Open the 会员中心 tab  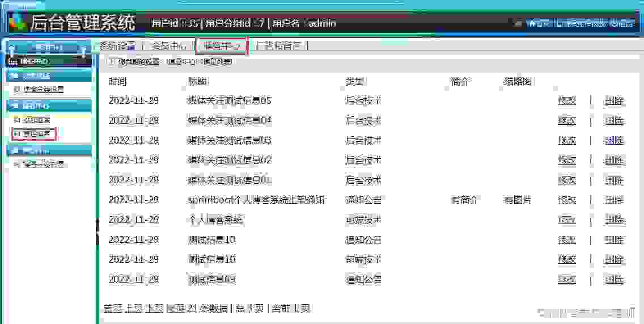tap(168, 45)
